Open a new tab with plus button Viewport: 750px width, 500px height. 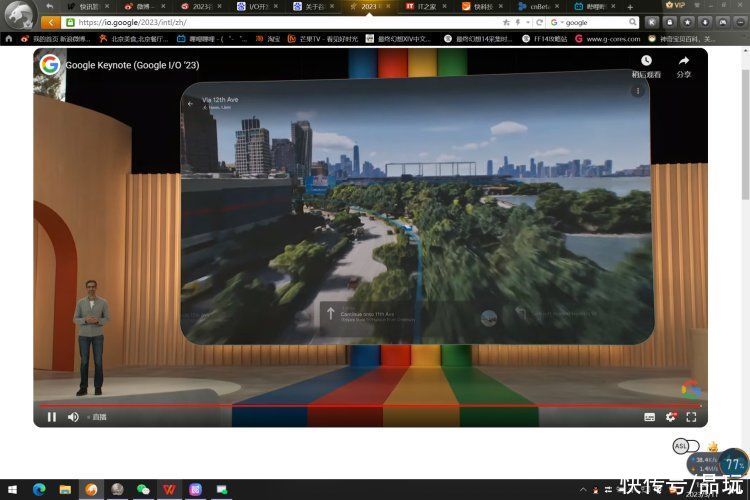click(630, 7)
